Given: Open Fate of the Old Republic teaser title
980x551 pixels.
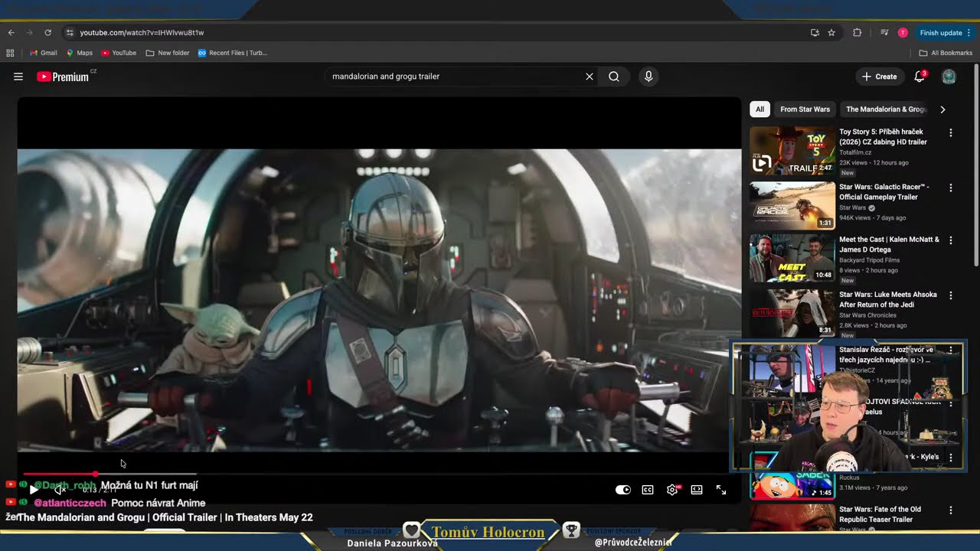Looking at the screenshot, I should click(x=880, y=514).
